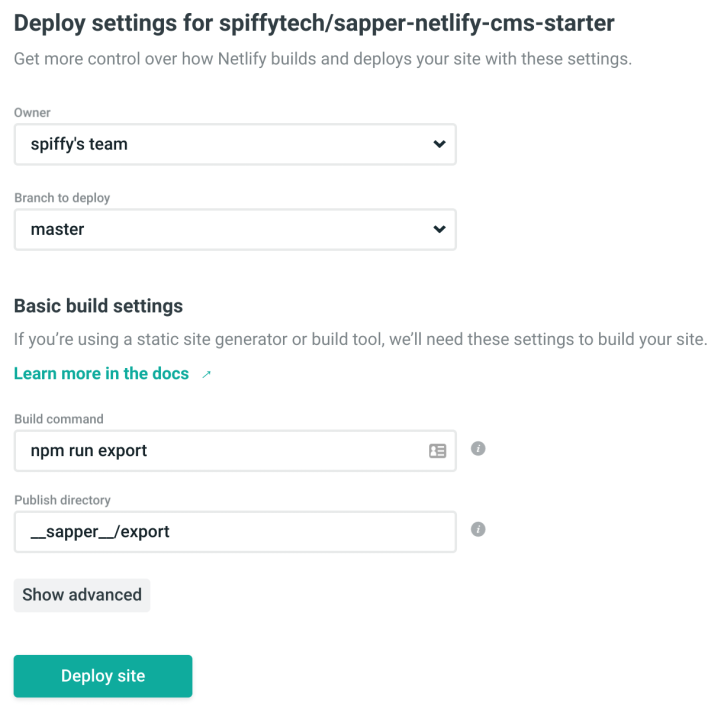
Task: Click the info icon beside Publish directory
Action: 478,529
